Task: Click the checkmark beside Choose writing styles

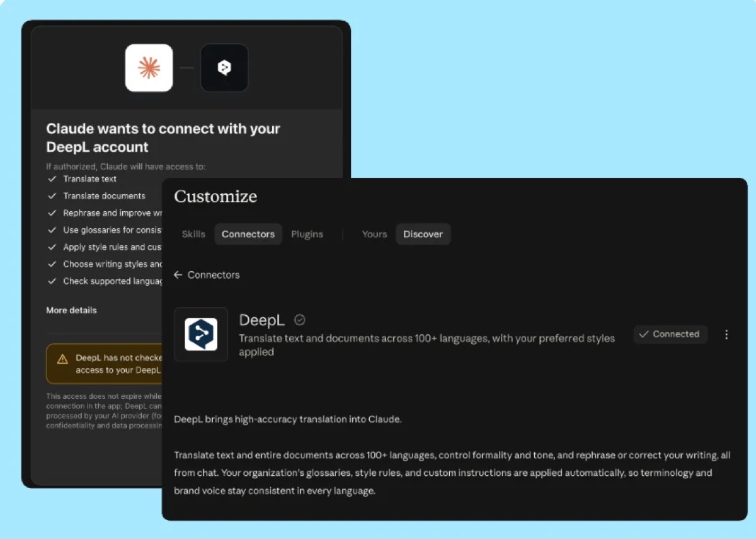Action: coord(52,264)
